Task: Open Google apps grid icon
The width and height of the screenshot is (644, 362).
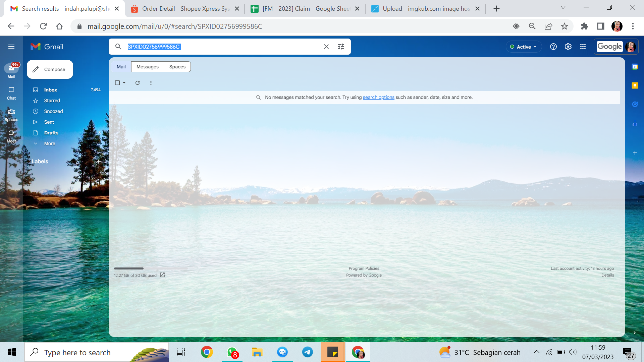Action: click(583, 47)
